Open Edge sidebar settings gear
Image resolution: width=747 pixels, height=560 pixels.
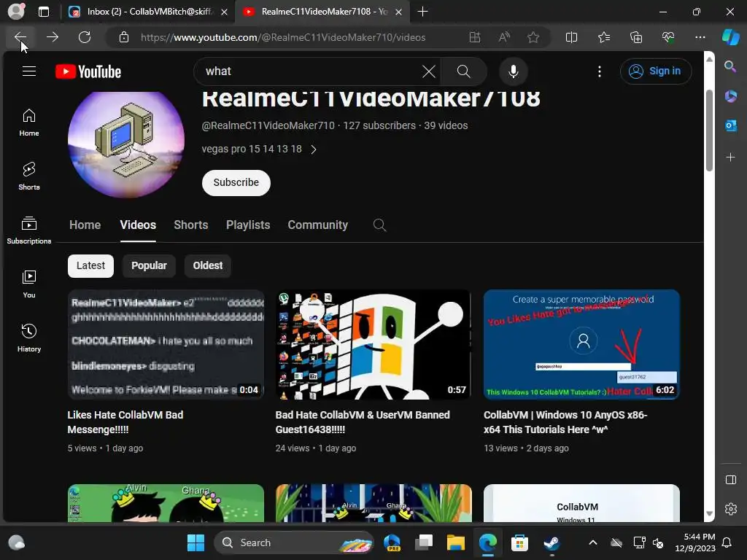(x=731, y=509)
